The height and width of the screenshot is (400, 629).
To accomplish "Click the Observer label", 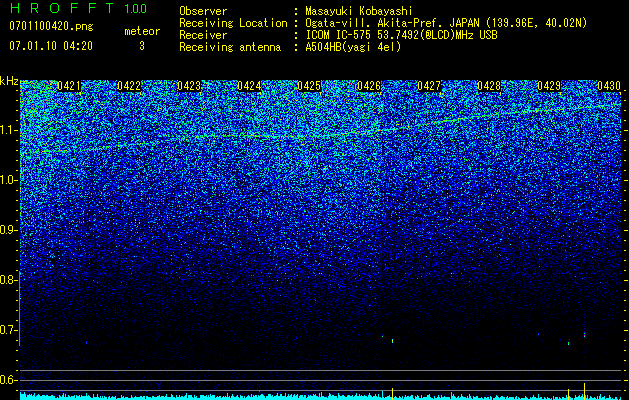I will (203, 11).
